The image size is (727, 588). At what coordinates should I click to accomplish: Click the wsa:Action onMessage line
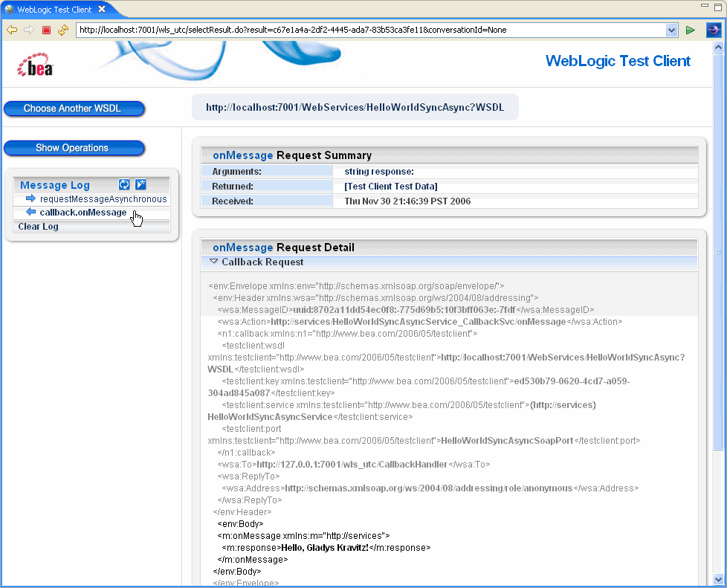419,322
